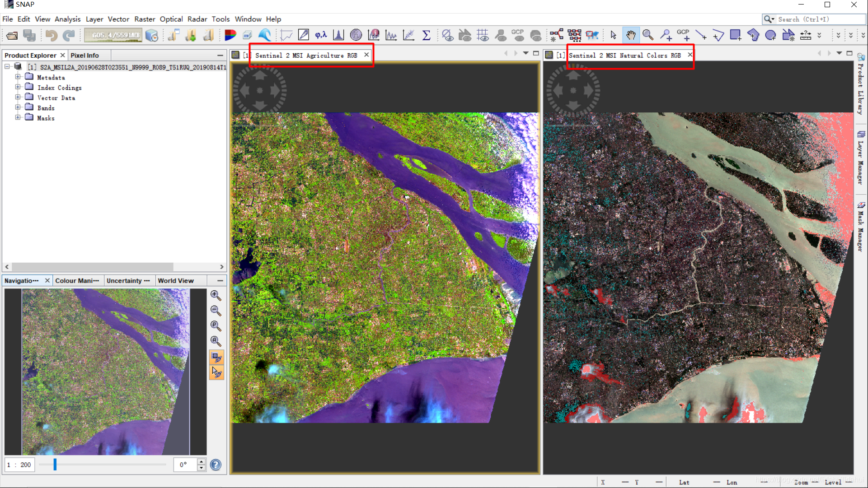The width and height of the screenshot is (868, 488).
Task: Expand the Bands tree item
Action: (17, 108)
